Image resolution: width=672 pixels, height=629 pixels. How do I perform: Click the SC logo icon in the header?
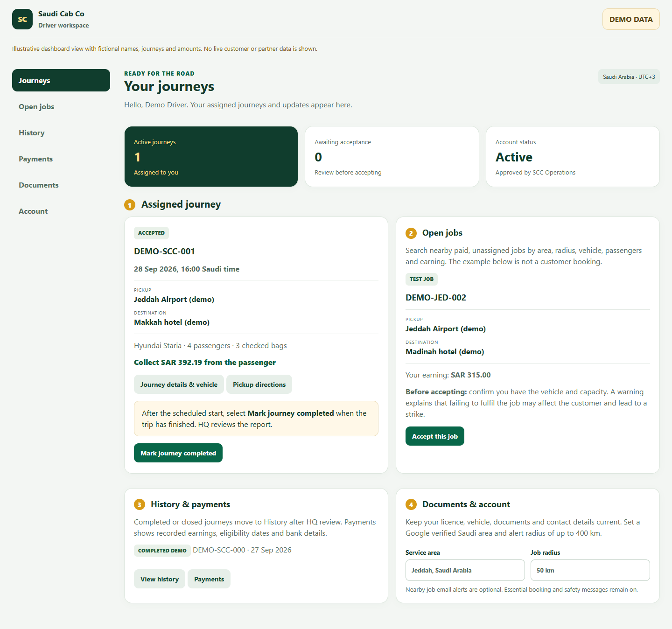[22, 19]
